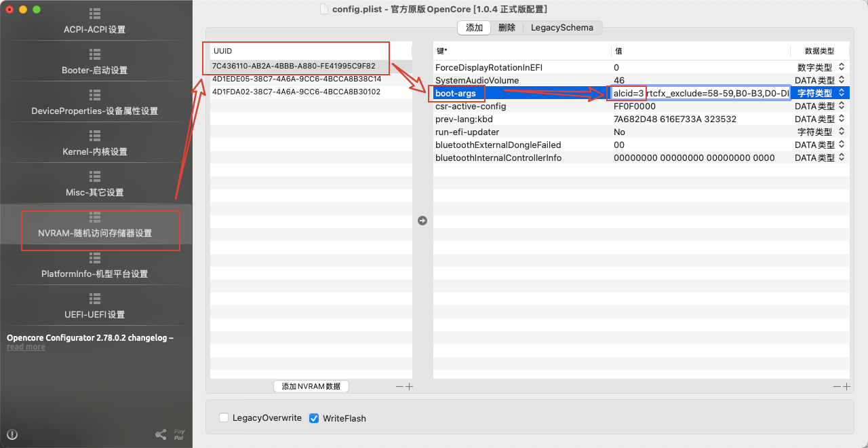Select UUID 4D1FDA02-38C7-4A6A-9CC6-4BCCA8B30102
868x448 pixels.
(x=296, y=92)
